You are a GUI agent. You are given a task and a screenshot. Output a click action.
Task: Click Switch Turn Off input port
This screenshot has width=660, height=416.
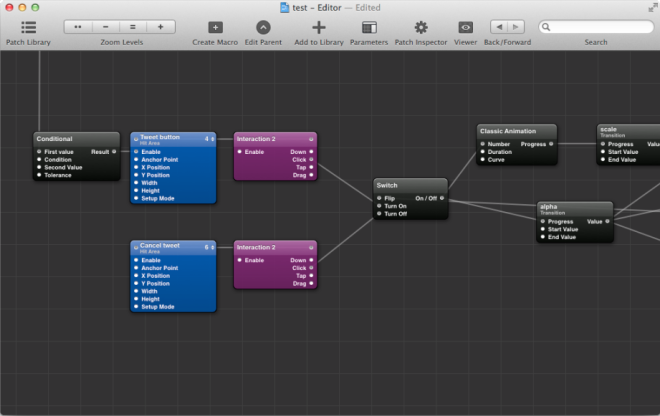pos(379,214)
